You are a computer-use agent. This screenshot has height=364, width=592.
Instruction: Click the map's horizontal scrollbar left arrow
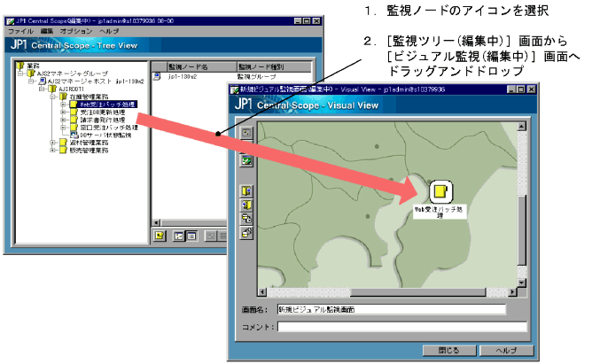(x=262, y=292)
